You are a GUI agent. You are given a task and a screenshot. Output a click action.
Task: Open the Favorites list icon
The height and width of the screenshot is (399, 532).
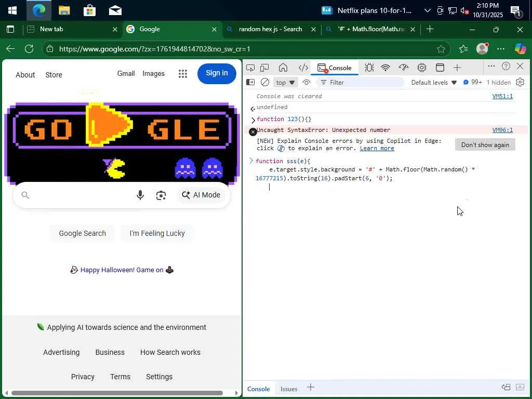coord(463,49)
